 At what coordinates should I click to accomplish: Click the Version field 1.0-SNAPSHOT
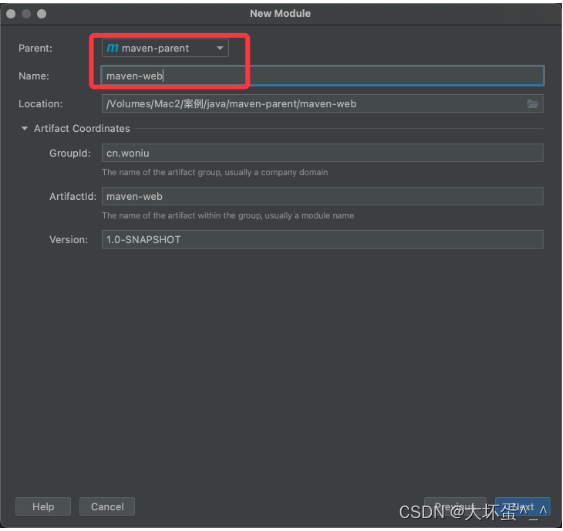click(x=323, y=239)
